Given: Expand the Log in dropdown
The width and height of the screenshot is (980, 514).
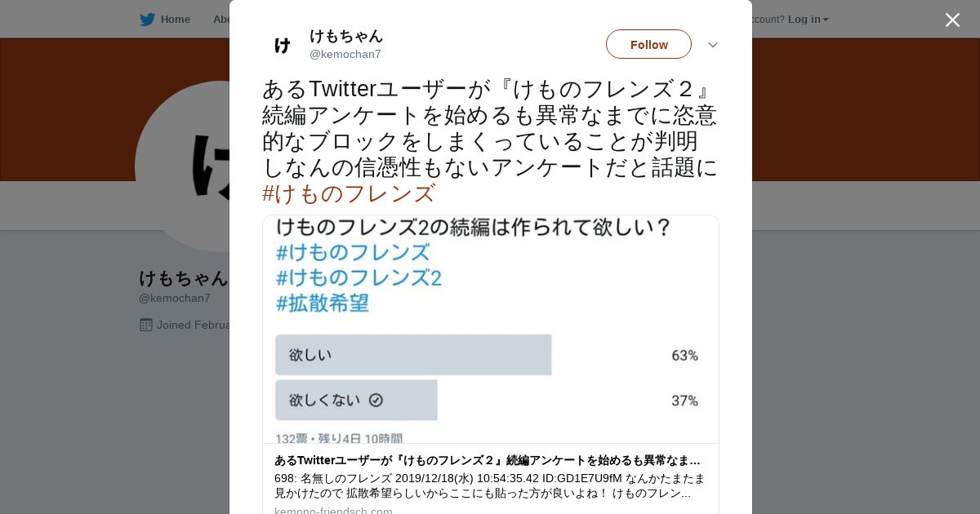Looking at the screenshot, I should pos(808,20).
